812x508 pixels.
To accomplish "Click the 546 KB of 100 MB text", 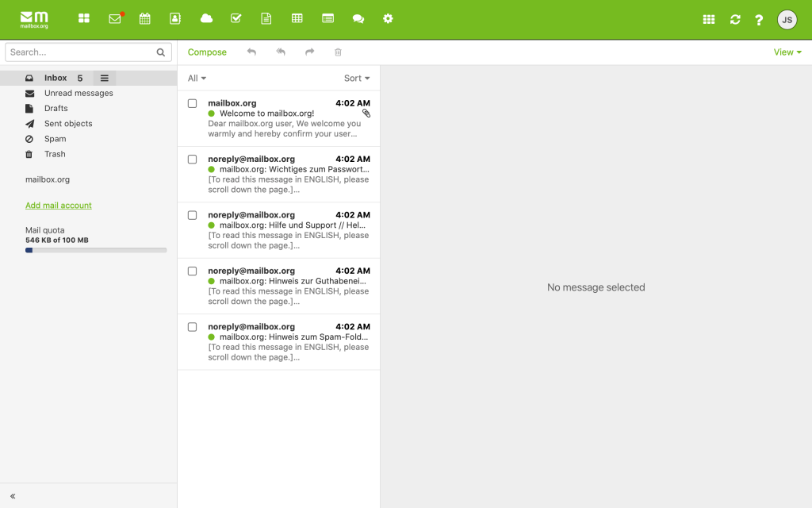I will click(x=57, y=240).
